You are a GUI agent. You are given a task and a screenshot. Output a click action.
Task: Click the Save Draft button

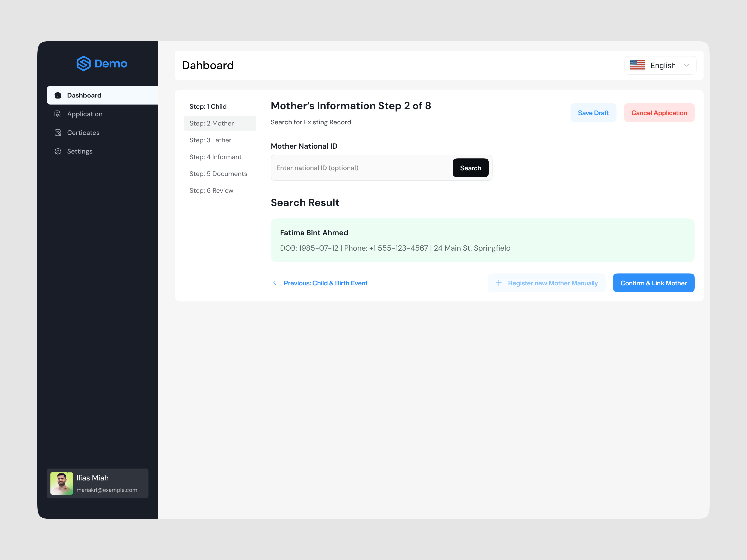[x=593, y=112]
